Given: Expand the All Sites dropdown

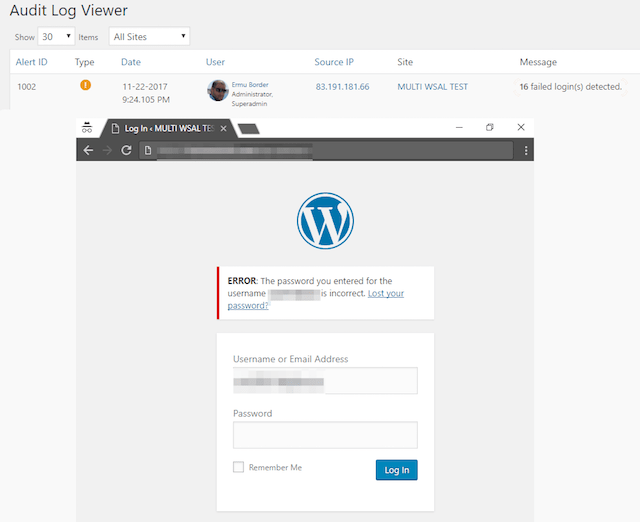Looking at the screenshot, I should point(149,37).
